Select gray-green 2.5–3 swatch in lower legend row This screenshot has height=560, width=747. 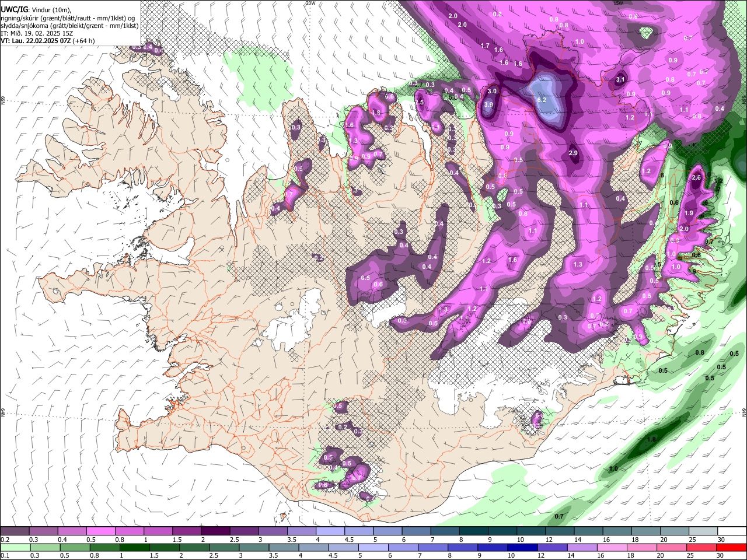224,547
